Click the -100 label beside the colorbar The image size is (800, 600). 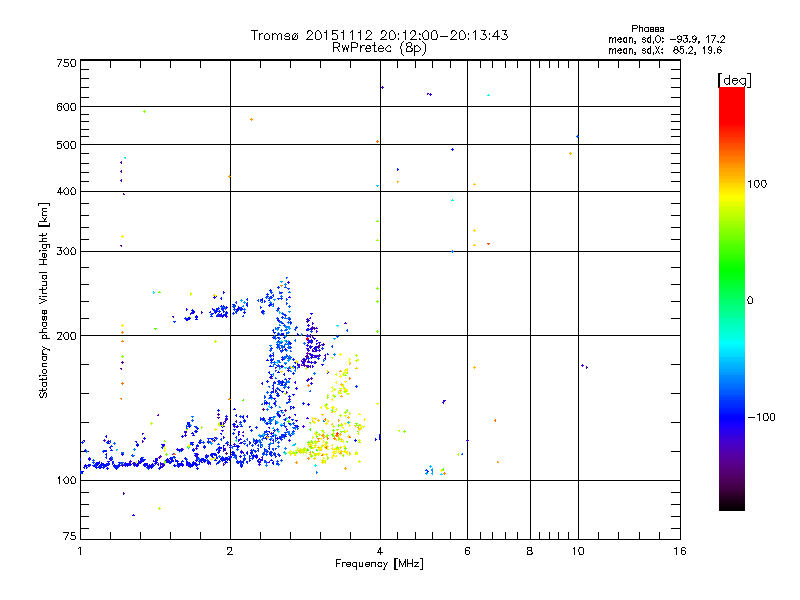coord(762,417)
